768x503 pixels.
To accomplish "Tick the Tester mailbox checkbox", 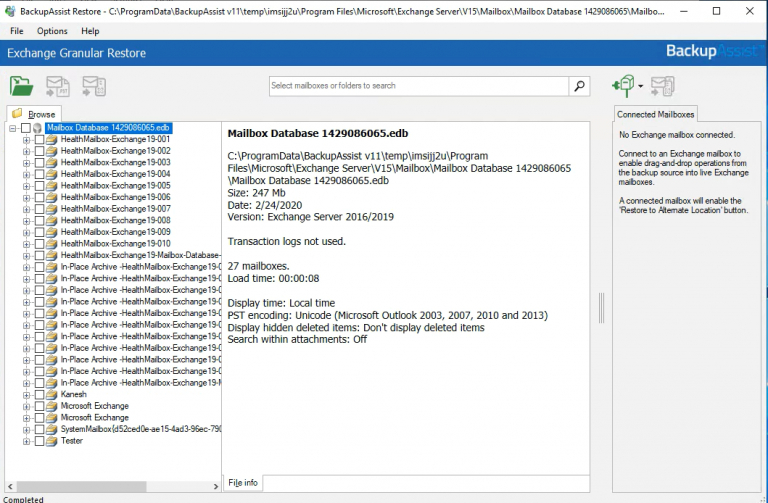I will tap(39, 441).
